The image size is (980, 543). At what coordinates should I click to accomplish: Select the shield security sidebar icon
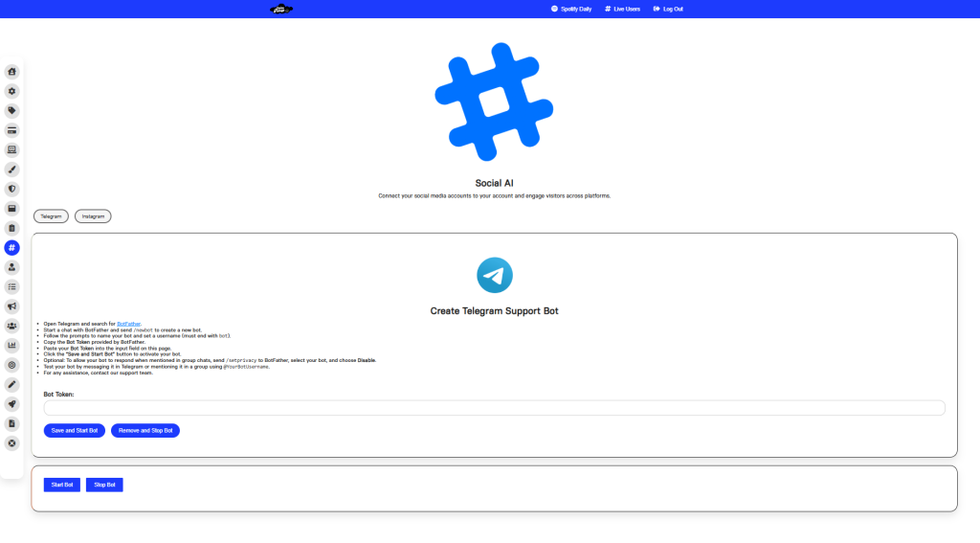pos(11,189)
